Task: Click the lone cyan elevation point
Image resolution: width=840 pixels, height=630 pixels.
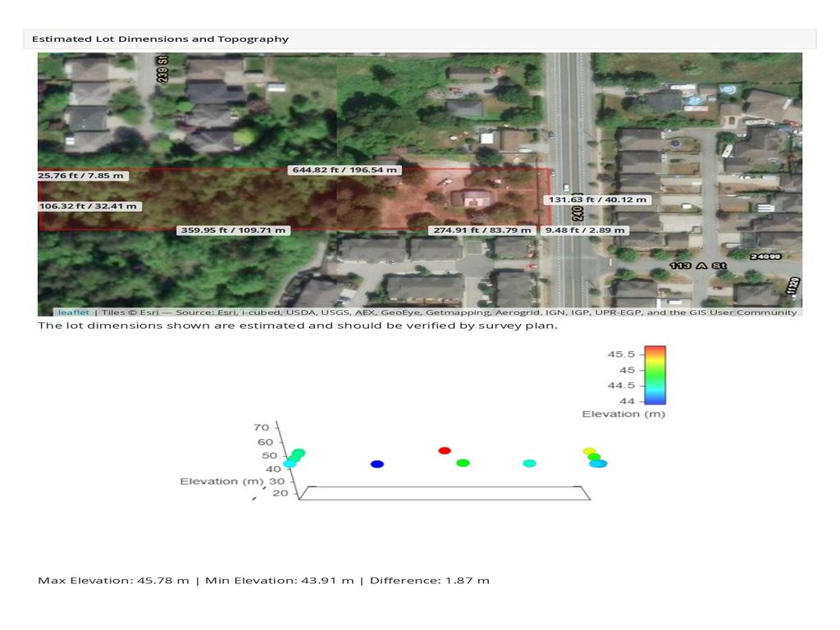Action: pyautogui.click(x=529, y=463)
